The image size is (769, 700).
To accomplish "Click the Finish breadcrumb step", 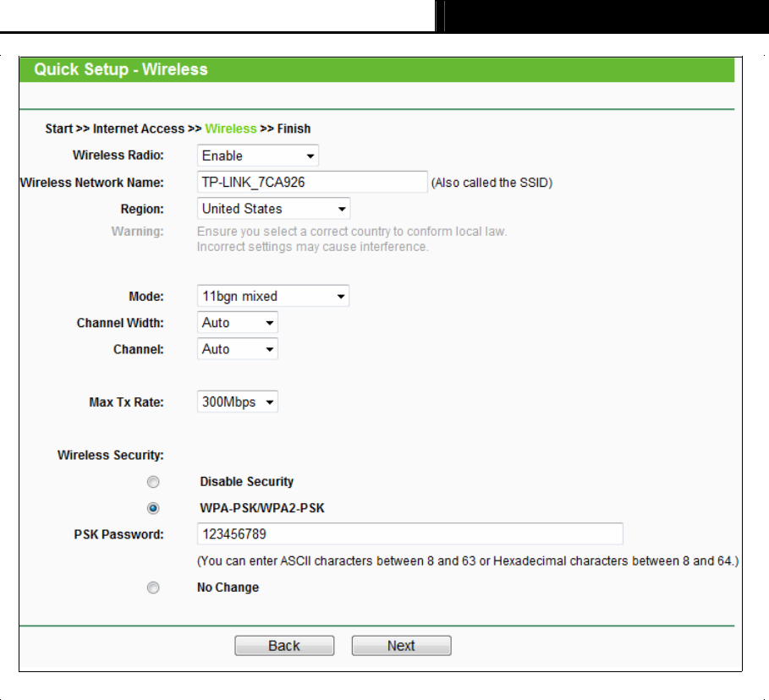I will pyautogui.click(x=294, y=129).
